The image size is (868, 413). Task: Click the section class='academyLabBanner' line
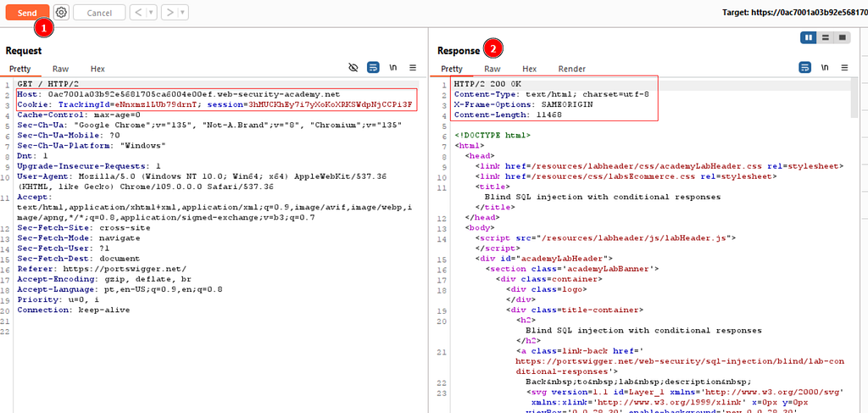tap(572, 269)
